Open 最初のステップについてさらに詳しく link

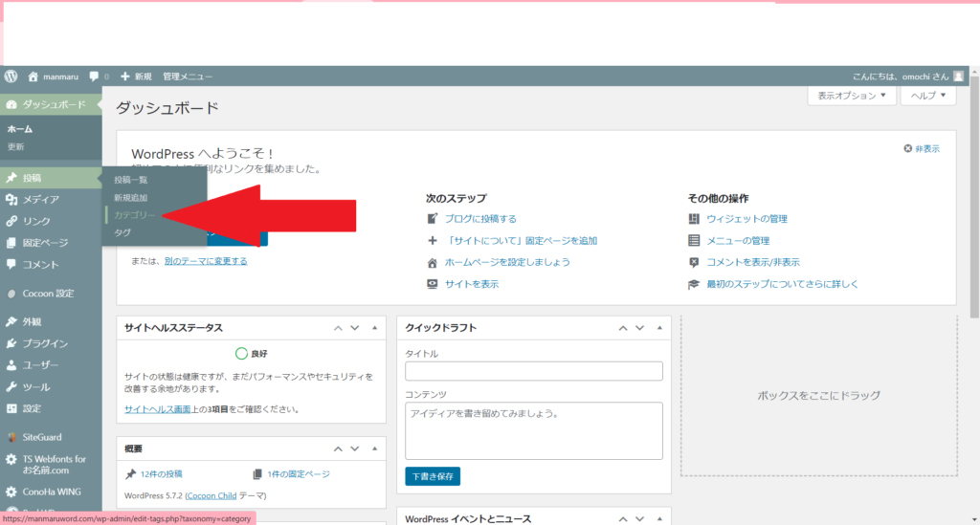click(783, 284)
